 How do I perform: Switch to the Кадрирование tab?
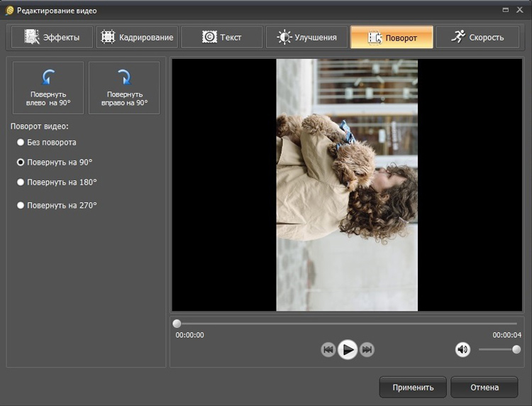[137, 38]
